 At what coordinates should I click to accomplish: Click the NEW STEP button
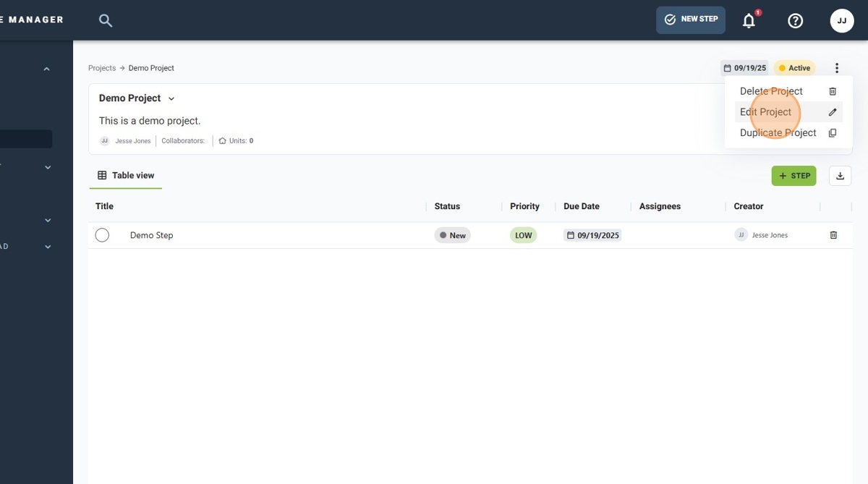point(691,20)
